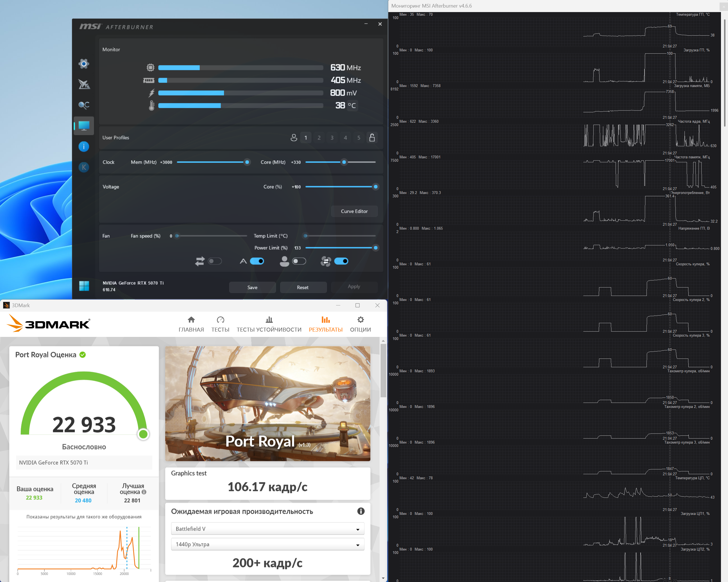Open ТЕСТЫ tab in 3DMark
This screenshot has width=728, height=582.
coord(220,324)
